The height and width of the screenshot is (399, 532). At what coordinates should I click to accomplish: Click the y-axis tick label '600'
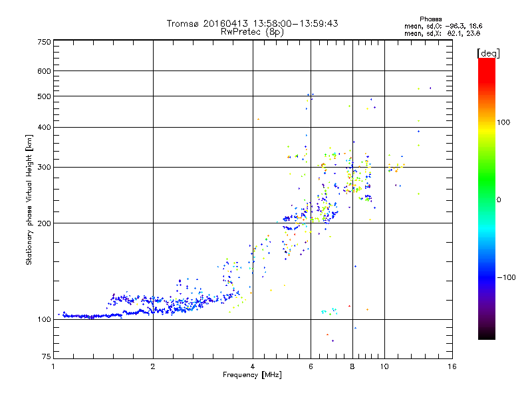click(44, 71)
